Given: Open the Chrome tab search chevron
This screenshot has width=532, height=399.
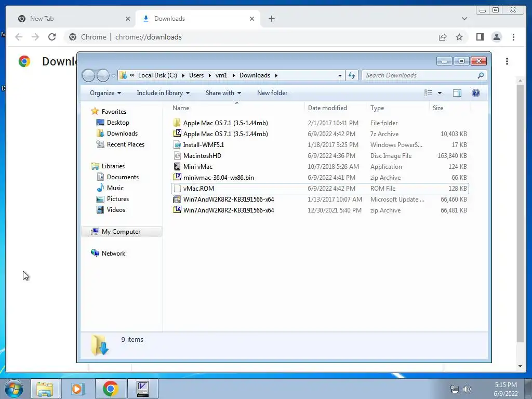Looking at the screenshot, I should click(464, 19).
